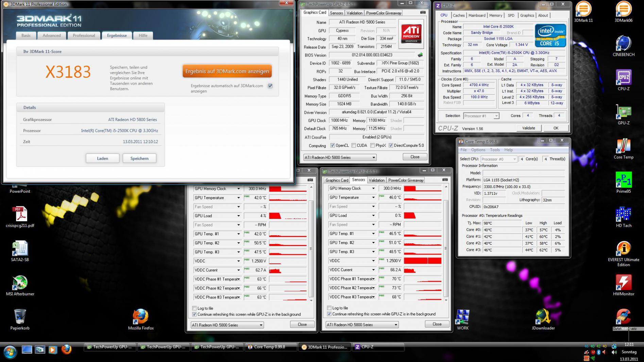Switch to the Core Temp 0.99.8 taskbar button
This screenshot has height=362, width=644.
(270, 347)
